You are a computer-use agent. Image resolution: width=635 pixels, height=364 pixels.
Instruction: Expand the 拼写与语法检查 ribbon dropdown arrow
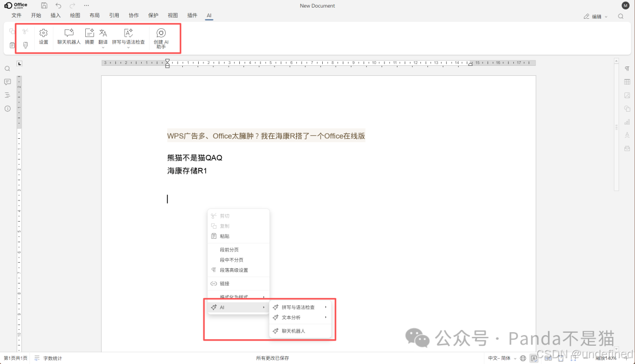pos(128,48)
